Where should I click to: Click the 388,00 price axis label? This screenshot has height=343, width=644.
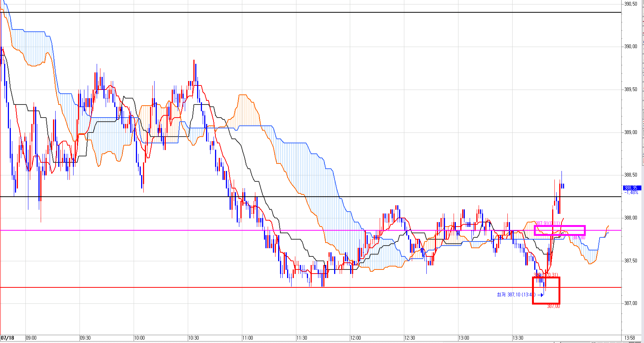(631, 218)
